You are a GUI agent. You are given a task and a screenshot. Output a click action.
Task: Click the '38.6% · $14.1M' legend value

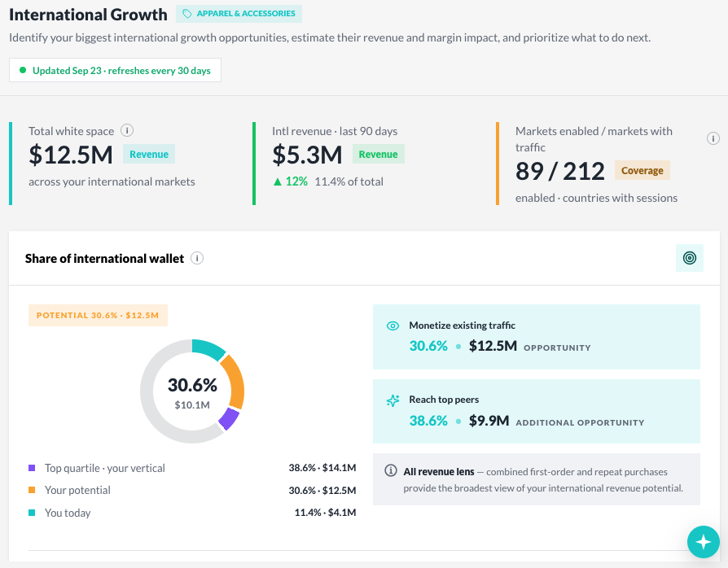point(322,468)
